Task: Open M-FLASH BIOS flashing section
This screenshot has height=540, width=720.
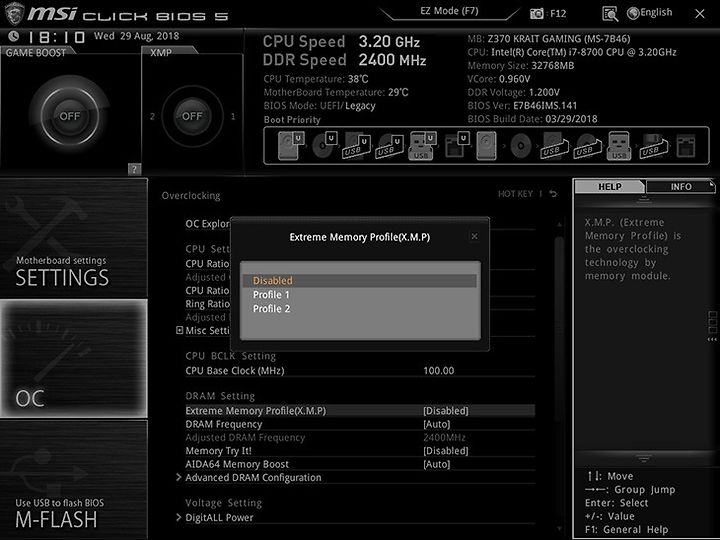Action: point(73,480)
